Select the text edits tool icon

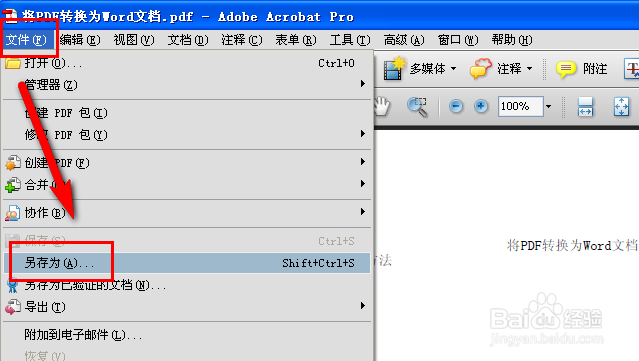coord(631,69)
